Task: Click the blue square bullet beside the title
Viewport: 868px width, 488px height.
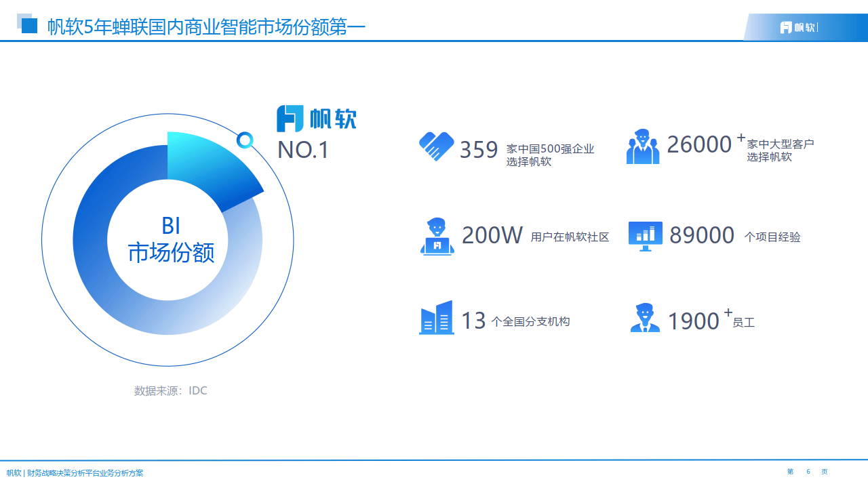Action: pos(29,26)
